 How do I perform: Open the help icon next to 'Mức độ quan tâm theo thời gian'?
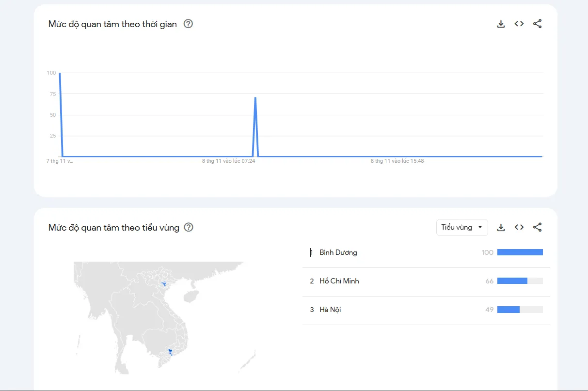(189, 24)
